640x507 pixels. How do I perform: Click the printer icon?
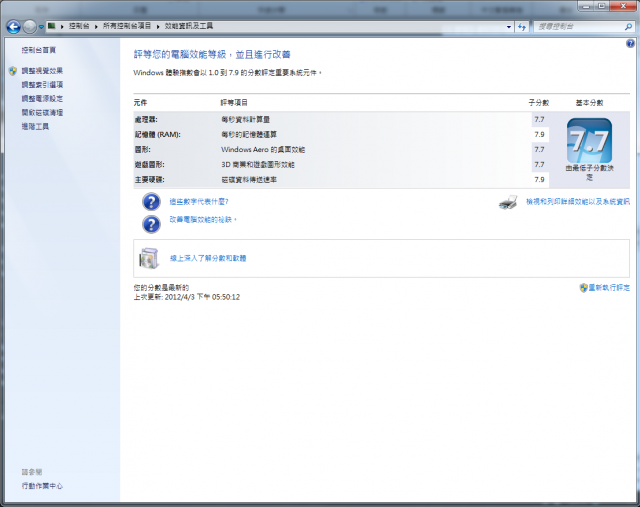coord(508,202)
